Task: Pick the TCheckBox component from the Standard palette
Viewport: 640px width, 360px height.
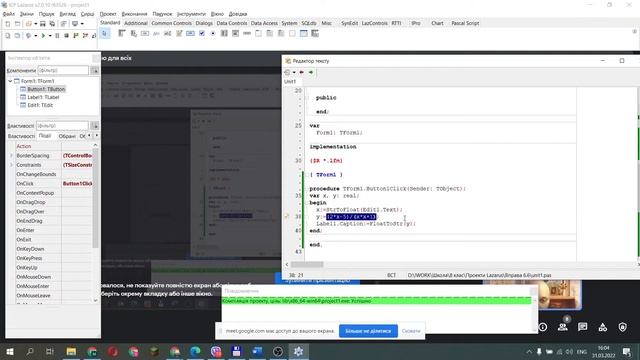Action: [x=202, y=33]
